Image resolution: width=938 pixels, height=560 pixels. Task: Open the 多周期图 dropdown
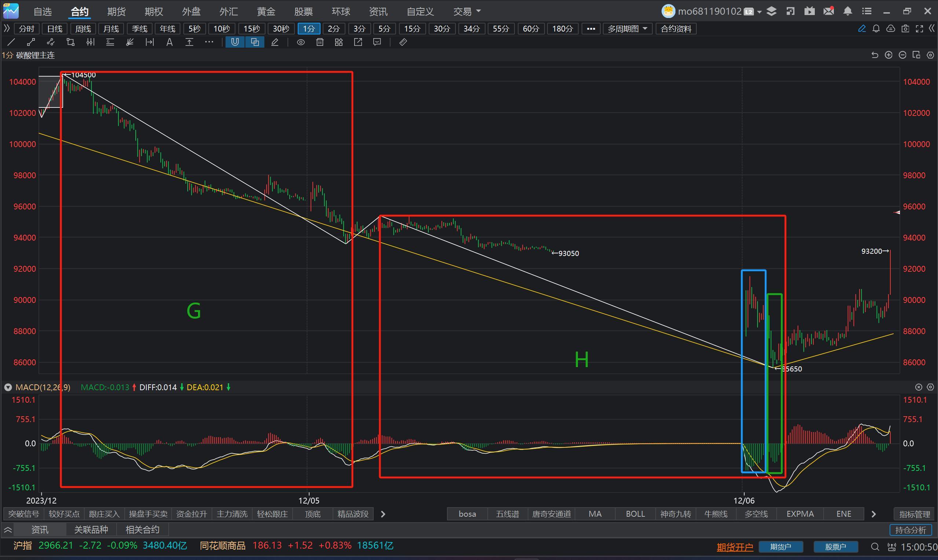627,29
